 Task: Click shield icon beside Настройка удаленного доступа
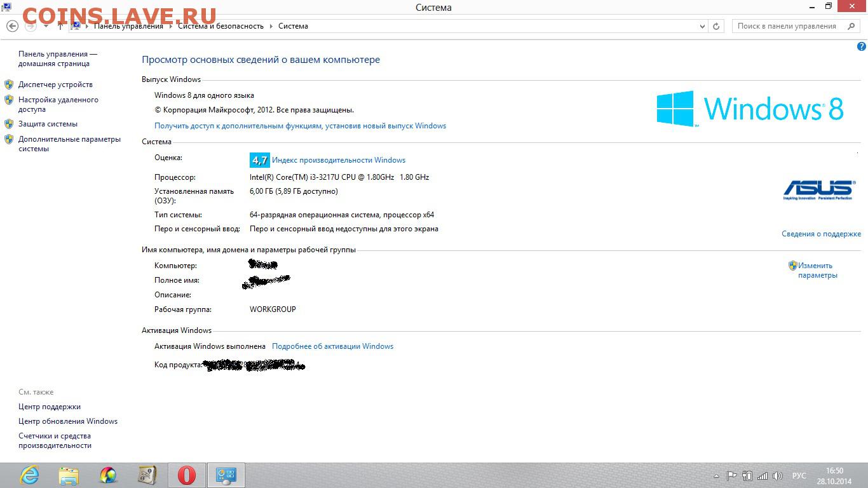[x=9, y=100]
